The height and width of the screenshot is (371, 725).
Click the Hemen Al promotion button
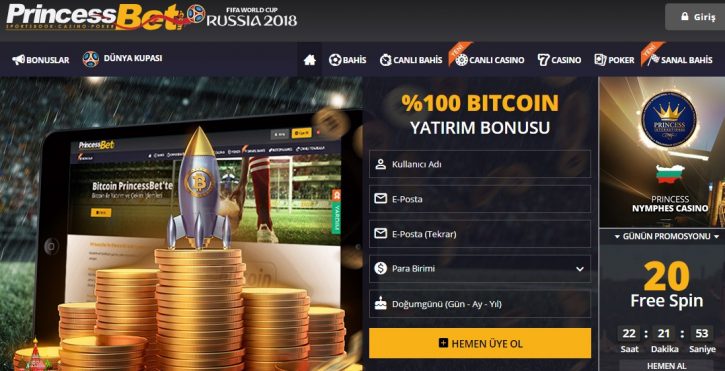tap(666, 365)
